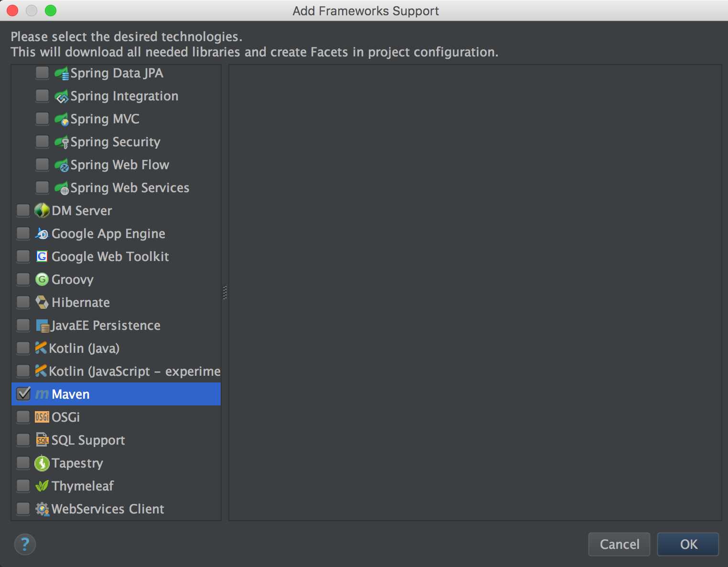Dismiss the dialog with Cancel
The width and height of the screenshot is (728, 567).
pos(619,544)
